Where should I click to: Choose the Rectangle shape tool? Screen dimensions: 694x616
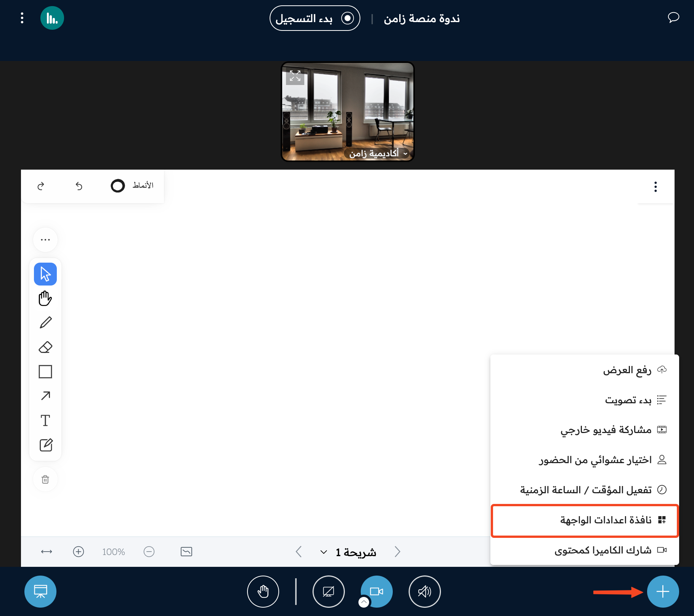pos(45,372)
